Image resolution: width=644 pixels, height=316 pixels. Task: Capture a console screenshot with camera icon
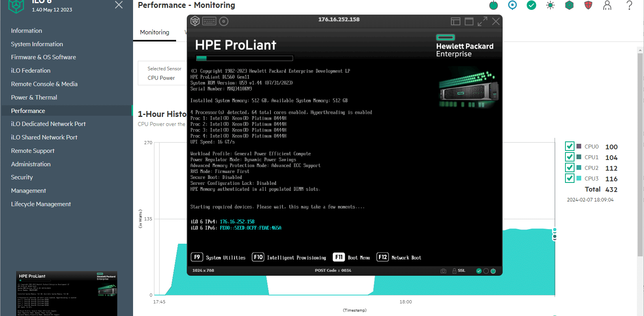443,271
